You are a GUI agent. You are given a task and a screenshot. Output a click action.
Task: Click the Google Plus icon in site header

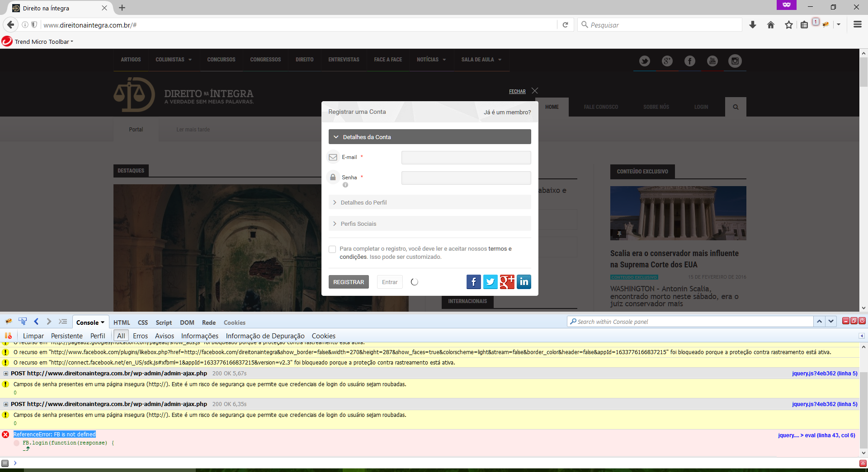(x=667, y=61)
